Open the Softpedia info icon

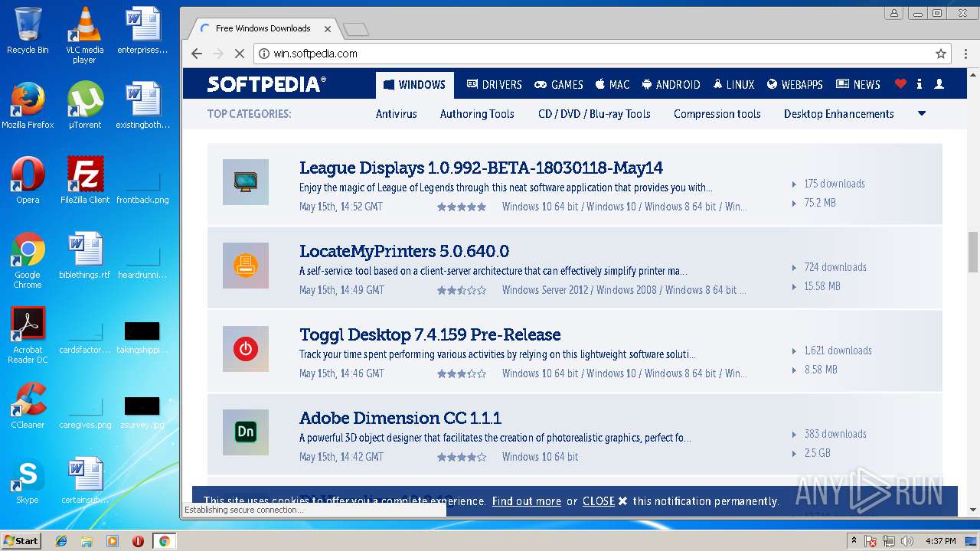(920, 84)
